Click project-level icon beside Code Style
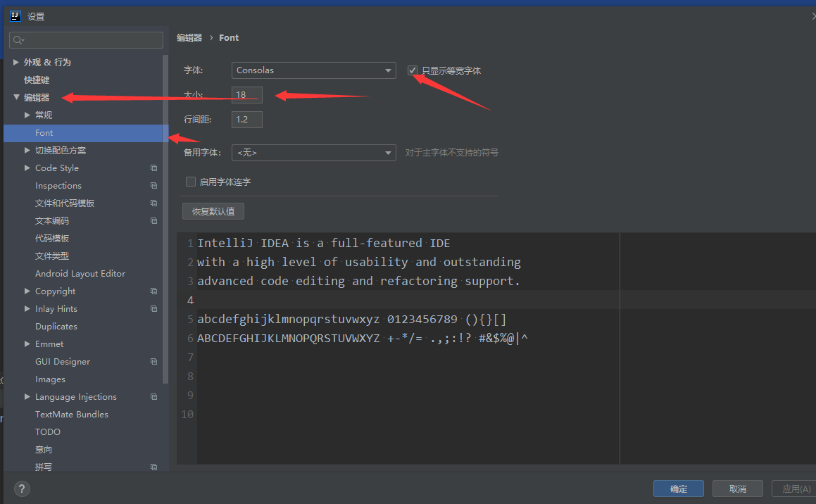 [x=153, y=168]
